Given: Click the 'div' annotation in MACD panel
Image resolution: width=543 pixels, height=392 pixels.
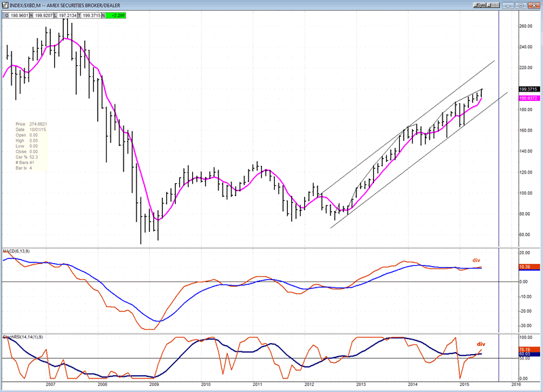Looking at the screenshot, I should coord(476,260).
